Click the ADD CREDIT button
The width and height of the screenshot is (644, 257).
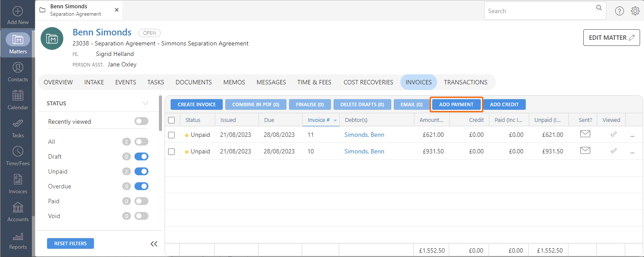pos(504,104)
